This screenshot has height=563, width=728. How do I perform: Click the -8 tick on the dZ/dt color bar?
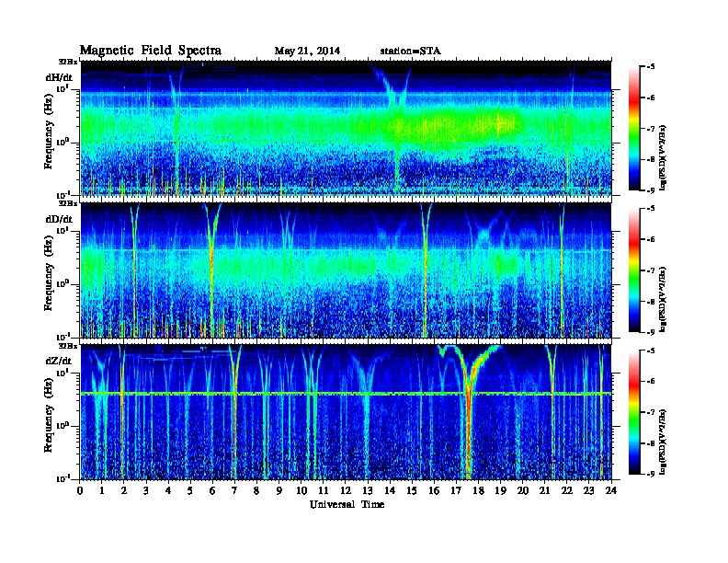click(x=650, y=443)
